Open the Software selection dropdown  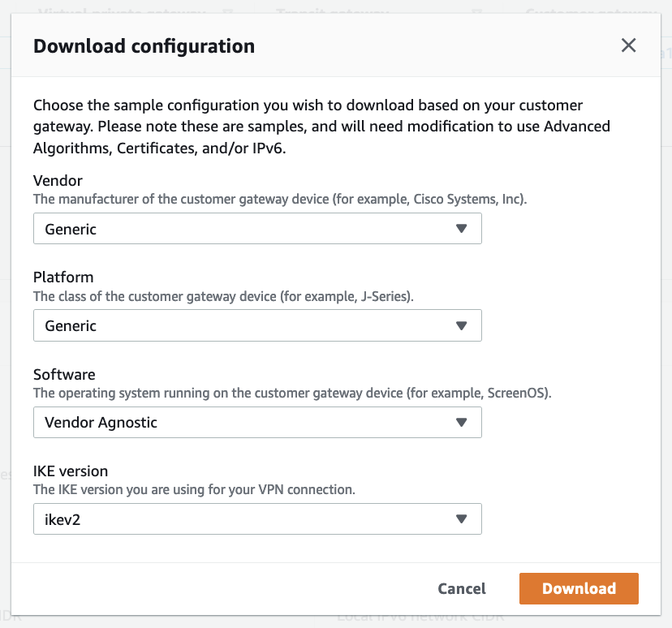coord(257,422)
